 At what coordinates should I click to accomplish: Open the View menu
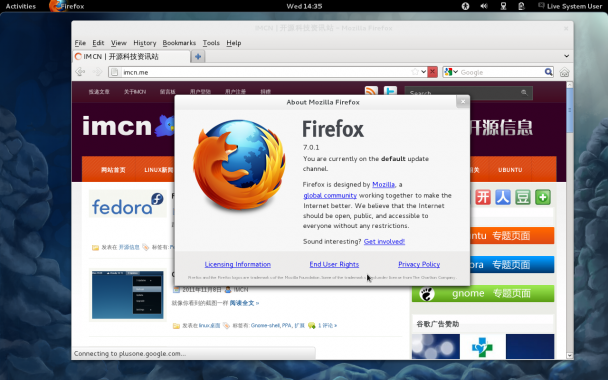[x=119, y=43]
